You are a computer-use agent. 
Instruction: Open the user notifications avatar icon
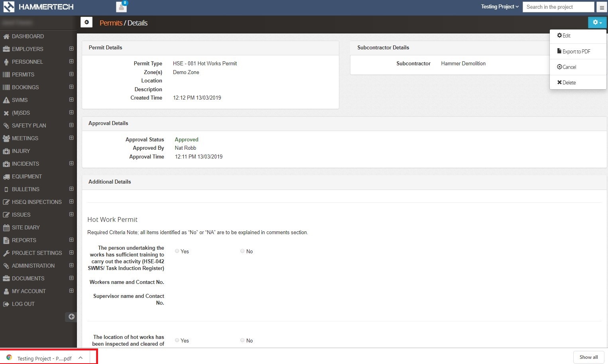pyautogui.click(x=121, y=7)
